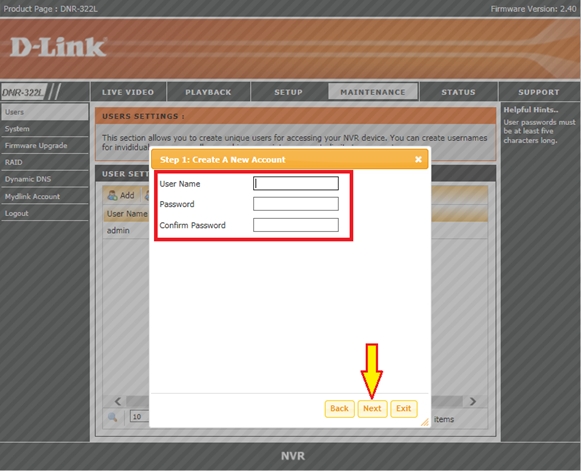Click the left scroll arrow of the table
The height and width of the screenshot is (471, 581).
[118, 401]
